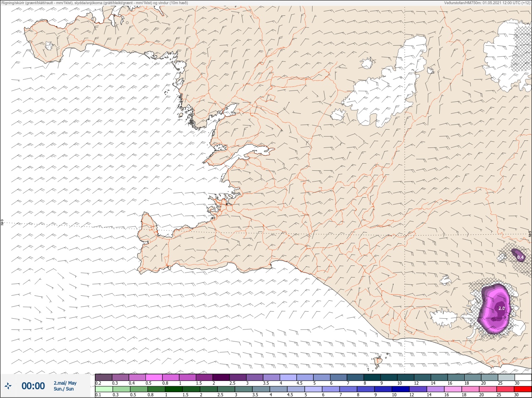The height and width of the screenshot is (398, 532).
Task: Pick bright red lower legend swatch at 30
Action: [x=523, y=389]
